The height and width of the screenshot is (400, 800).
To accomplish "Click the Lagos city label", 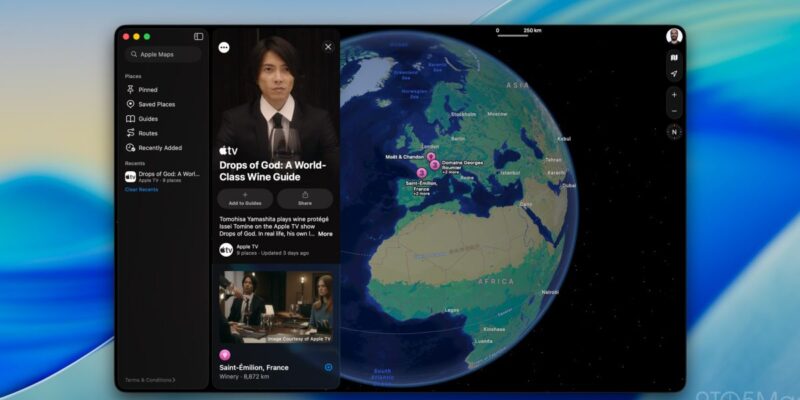I will 451,310.
